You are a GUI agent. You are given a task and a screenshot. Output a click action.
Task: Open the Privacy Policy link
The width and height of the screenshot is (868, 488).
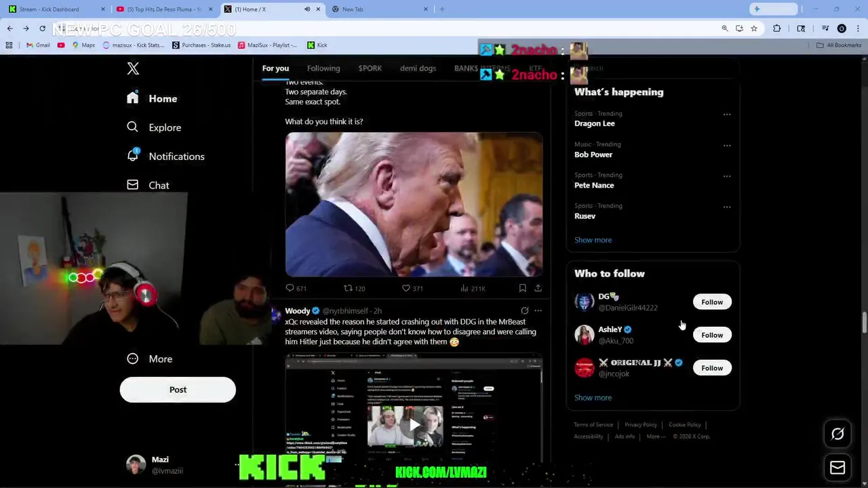(641, 425)
